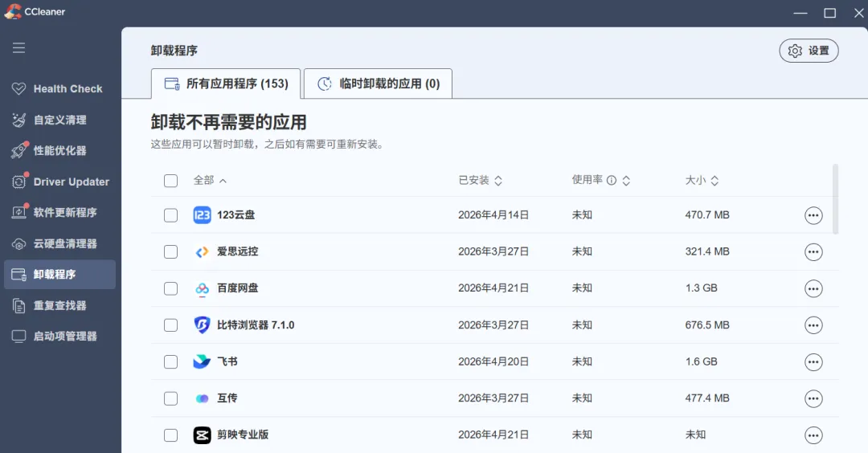Image resolution: width=868 pixels, height=453 pixels.
Task: Sort by 已安装 date column arrows
Action: pos(498,181)
